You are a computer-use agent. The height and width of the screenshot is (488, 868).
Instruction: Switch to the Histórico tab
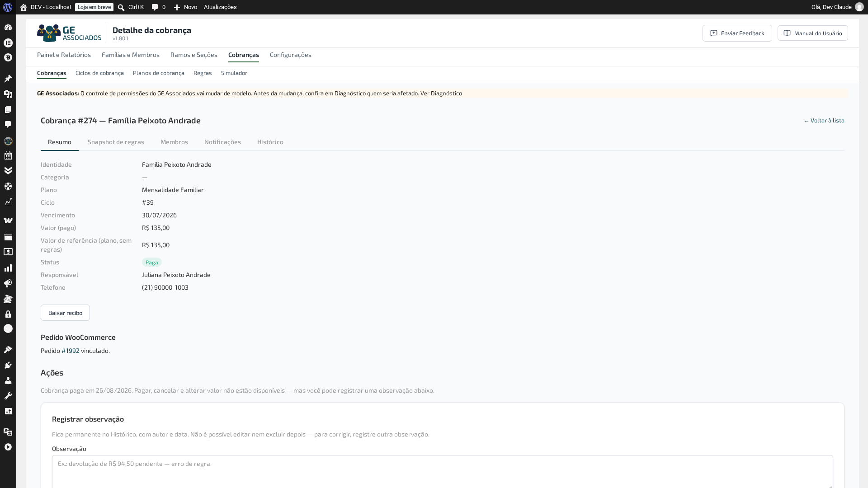coord(270,142)
